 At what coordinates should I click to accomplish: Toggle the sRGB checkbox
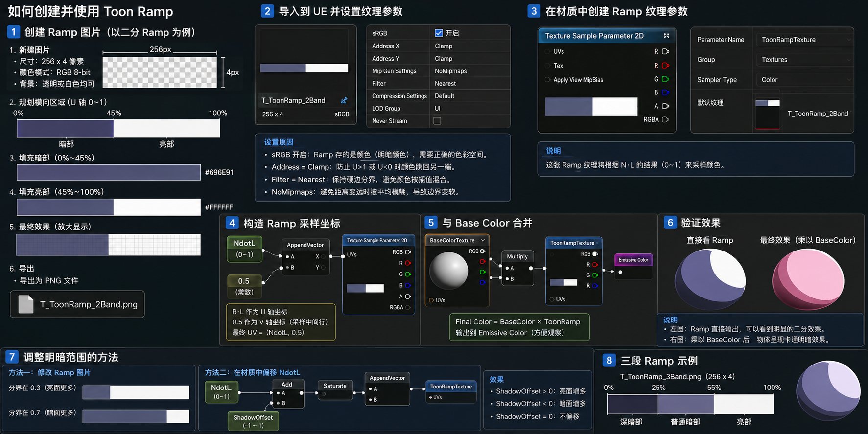[x=439, y=33]
